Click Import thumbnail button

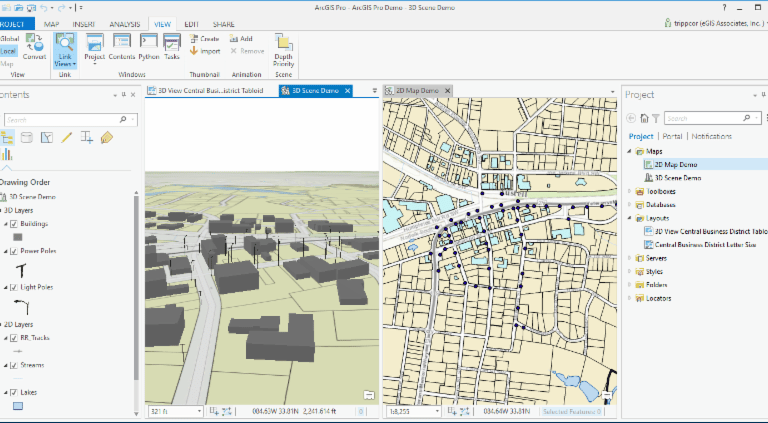[204, 50]
